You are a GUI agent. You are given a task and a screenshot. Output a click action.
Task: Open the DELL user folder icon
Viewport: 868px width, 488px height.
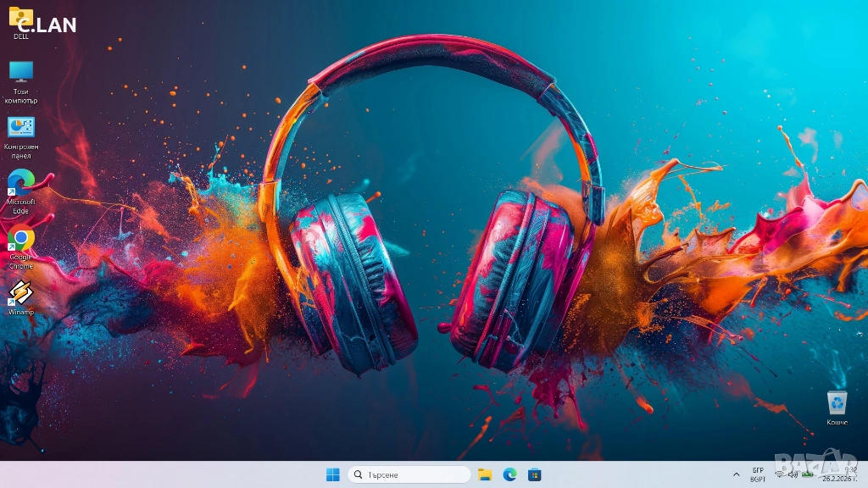[20, 19]
